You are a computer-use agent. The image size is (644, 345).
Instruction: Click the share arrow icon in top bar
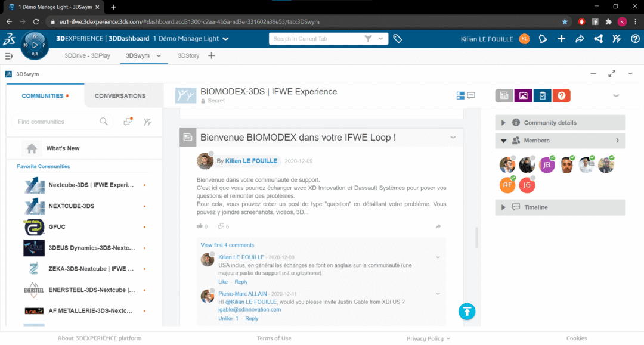click(x=580, y=39)
